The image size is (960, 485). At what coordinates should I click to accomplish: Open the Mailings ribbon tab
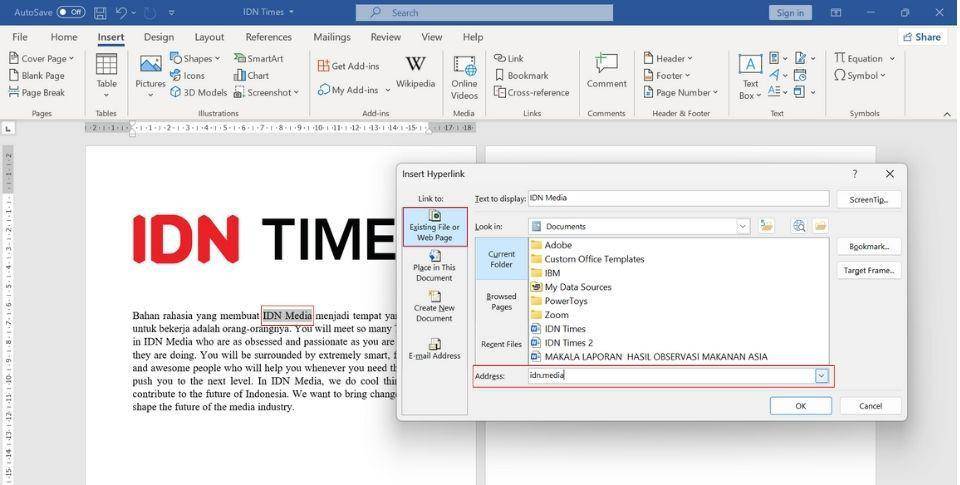coord(331,37)
